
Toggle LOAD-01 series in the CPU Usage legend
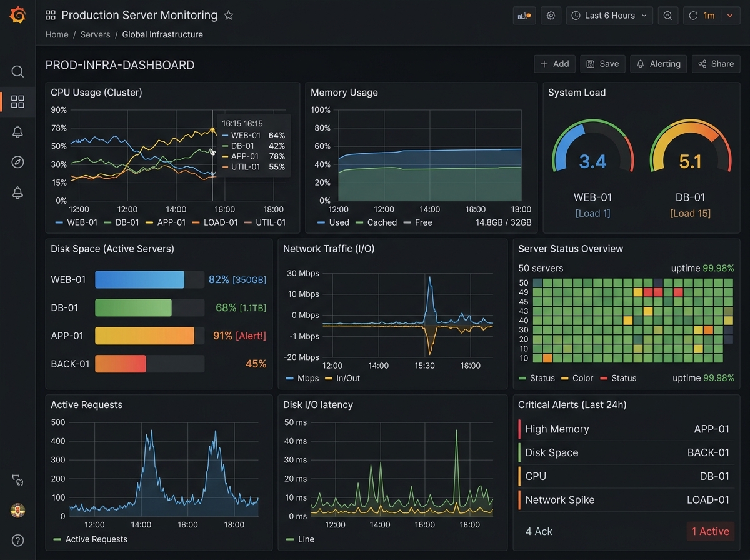(x=215, y=222)
